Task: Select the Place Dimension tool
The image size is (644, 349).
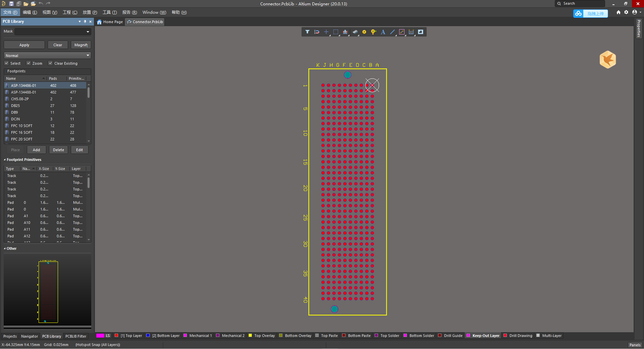Action: coord(411,32)
